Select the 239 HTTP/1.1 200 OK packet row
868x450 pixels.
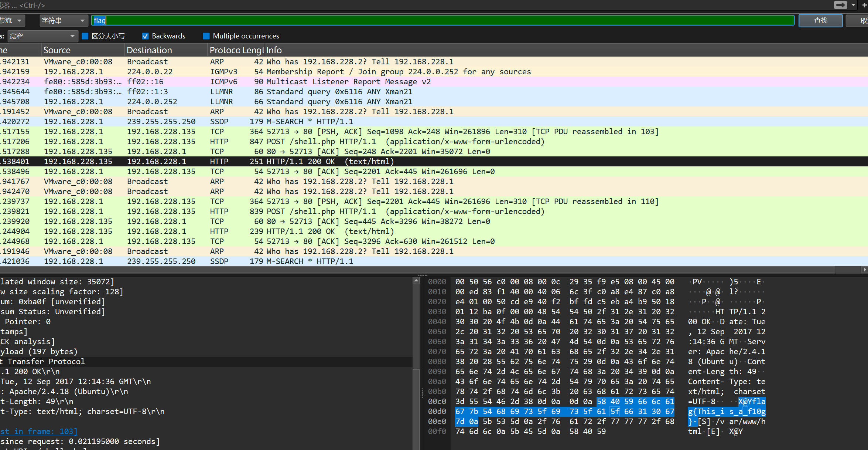pos(321,231)
